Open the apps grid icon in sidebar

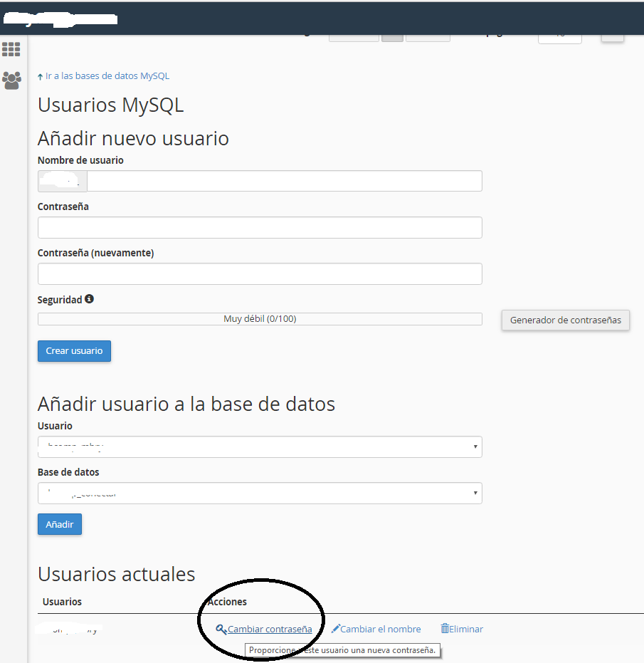coord(11,49)
